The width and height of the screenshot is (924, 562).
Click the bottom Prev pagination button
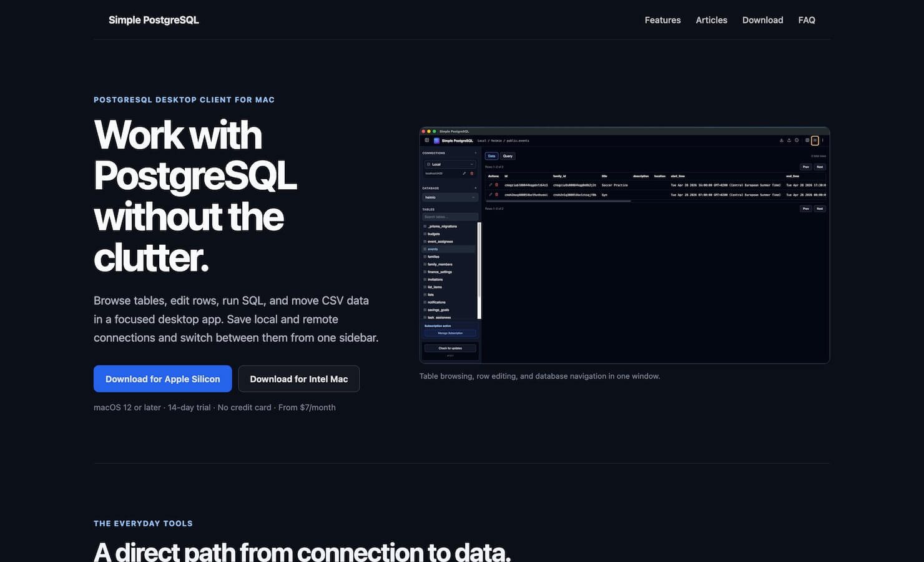[x=806, y=209]
